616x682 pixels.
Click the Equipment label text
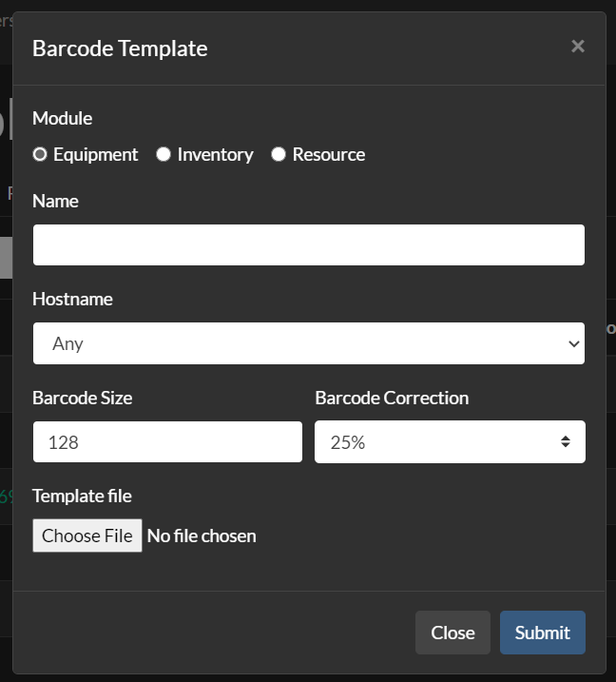[96, 154]
